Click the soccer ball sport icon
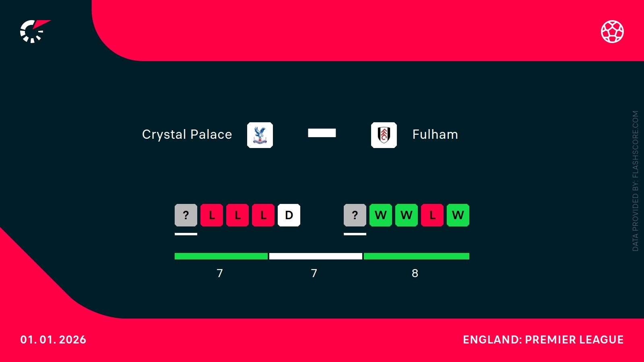Viewport: 644px width, 362px height. pyautogui.click(x=612, y=31)
